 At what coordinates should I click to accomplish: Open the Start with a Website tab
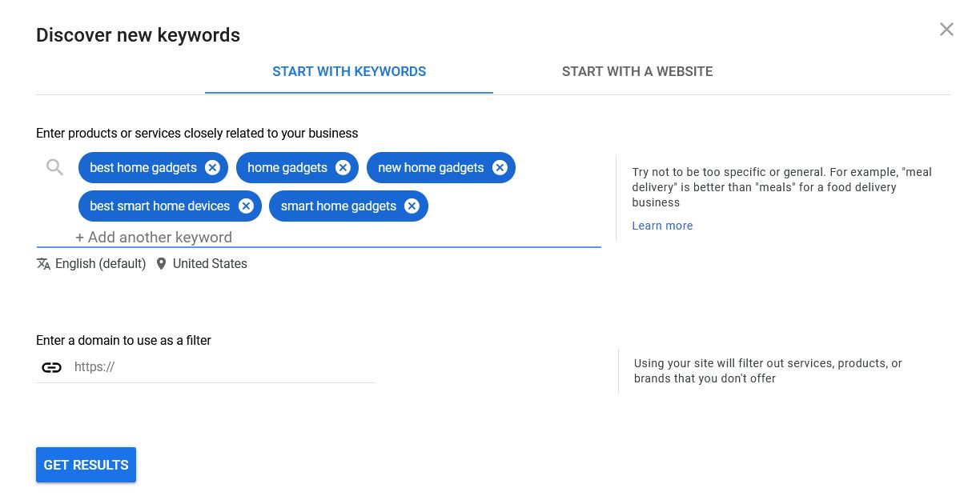pyautogui.click(x=637, y=71)
